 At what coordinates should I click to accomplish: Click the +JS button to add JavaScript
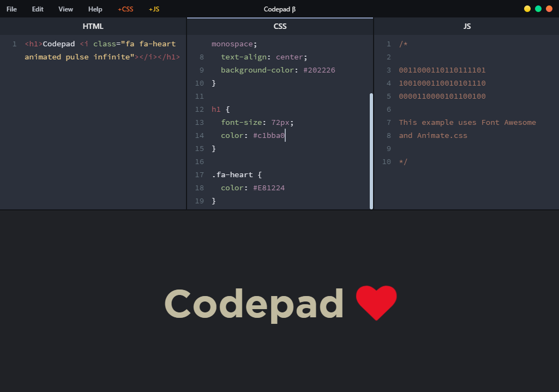pos(154,9)
